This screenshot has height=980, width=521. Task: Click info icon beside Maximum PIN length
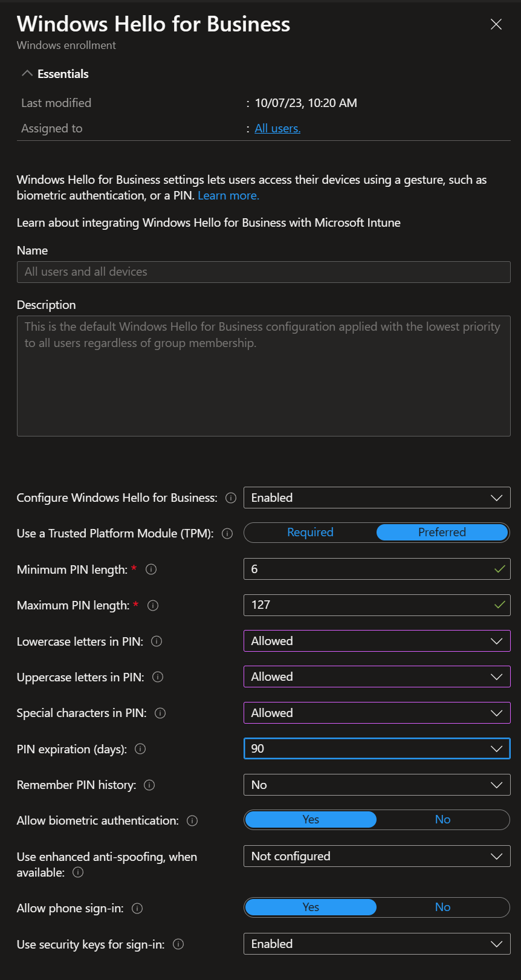[153, 606]
